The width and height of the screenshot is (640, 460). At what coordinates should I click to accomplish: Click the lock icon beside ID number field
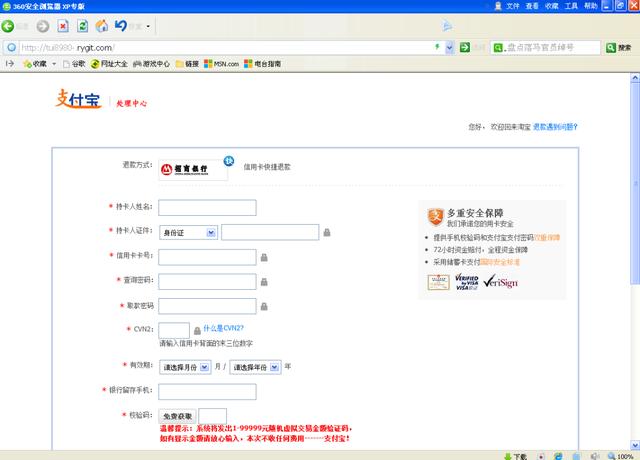327,233
